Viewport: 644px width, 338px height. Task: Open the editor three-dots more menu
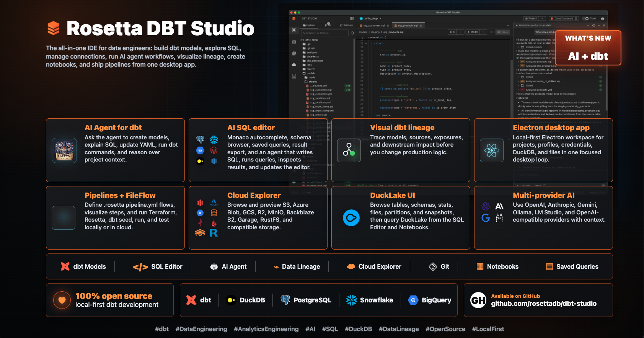(x=508, y=25)
